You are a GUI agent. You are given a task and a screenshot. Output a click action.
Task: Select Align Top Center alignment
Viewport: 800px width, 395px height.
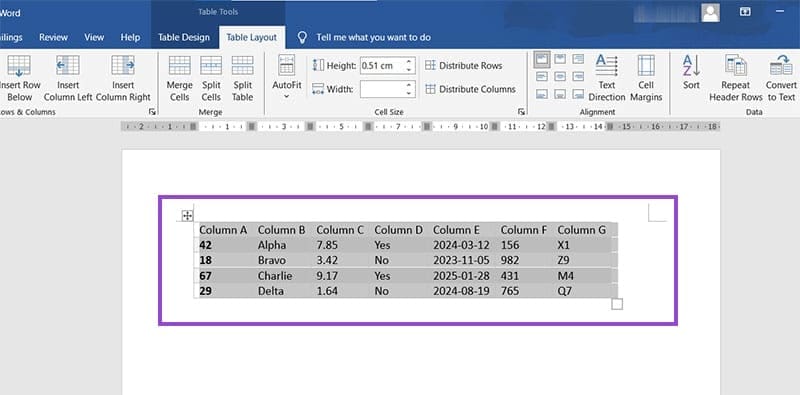(x=560, y=59)
